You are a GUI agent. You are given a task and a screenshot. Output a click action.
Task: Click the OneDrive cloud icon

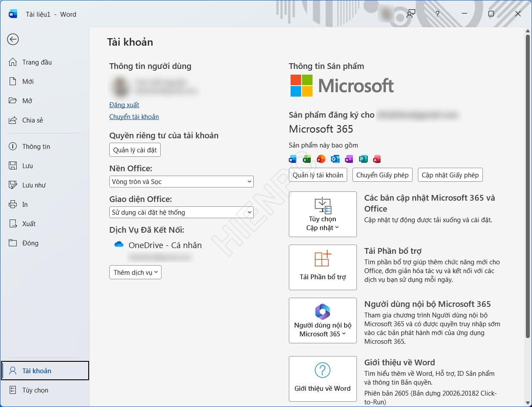point(119,245)
